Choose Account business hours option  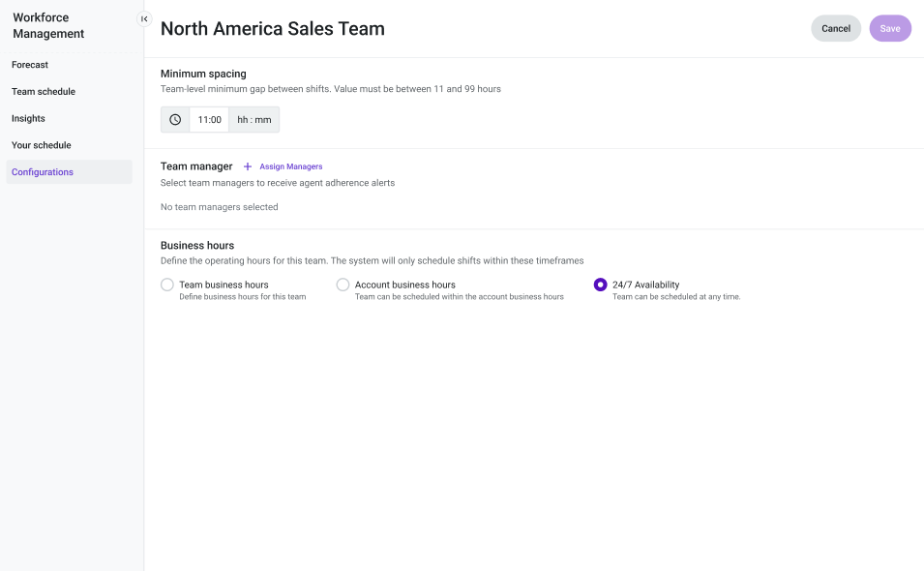tap(343, 285)
